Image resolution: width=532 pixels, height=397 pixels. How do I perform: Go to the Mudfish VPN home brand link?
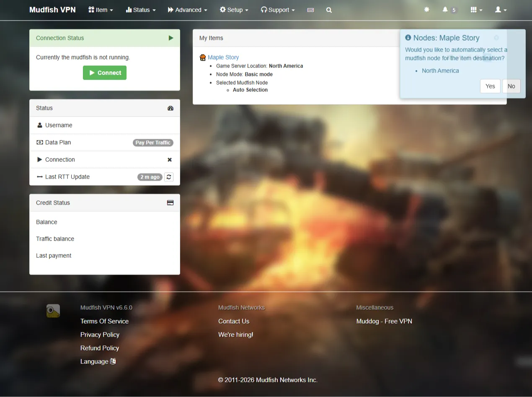pos(52,10)
